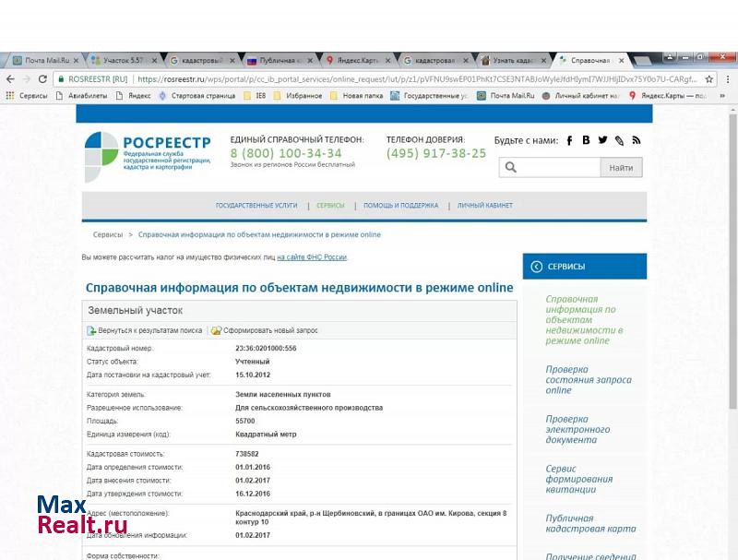738x560 pixels.
Task: Open Rosreestr's VK page icon
Action: [586, 140]
